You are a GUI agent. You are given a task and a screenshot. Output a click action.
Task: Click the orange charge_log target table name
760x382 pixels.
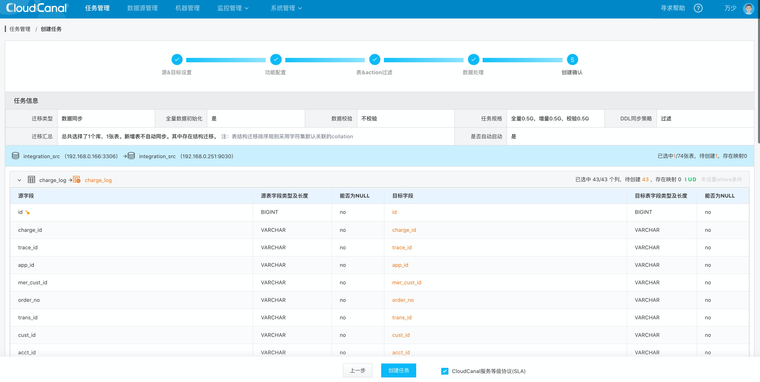98,180
